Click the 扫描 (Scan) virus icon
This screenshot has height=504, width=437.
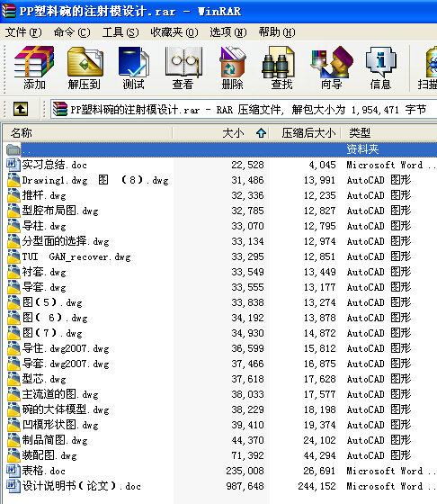coord(428,67)
